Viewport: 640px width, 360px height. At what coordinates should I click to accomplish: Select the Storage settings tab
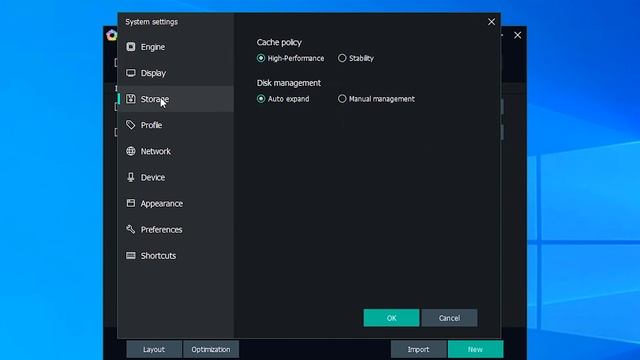pyautogui.click(x=176, y=99)
